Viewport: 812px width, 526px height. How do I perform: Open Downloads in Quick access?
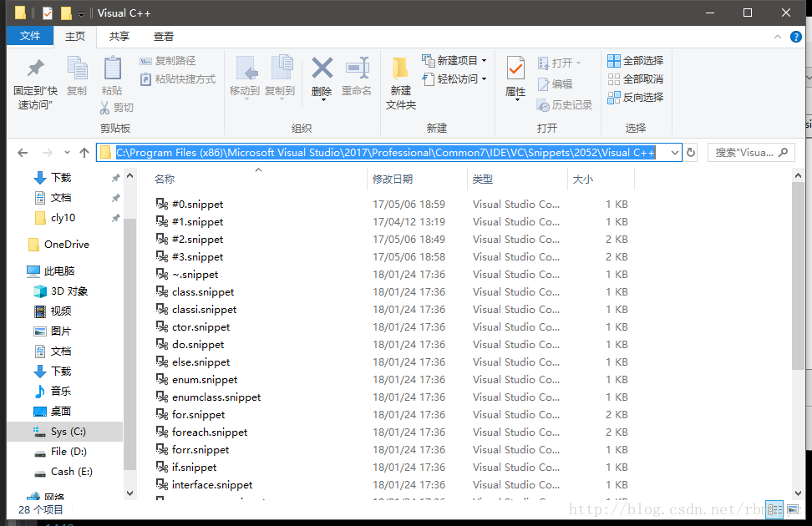(53, 178)
